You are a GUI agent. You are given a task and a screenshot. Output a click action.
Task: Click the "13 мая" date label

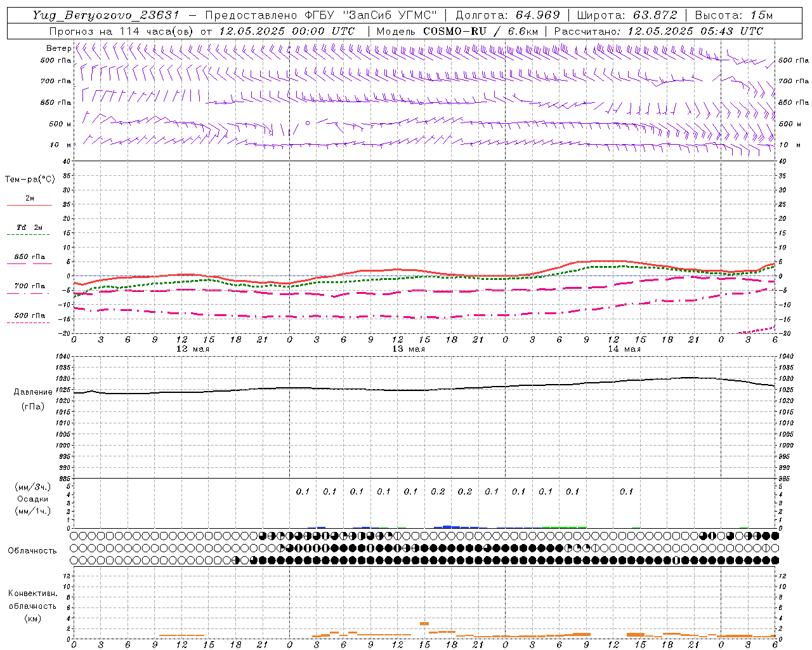point(409,349)
